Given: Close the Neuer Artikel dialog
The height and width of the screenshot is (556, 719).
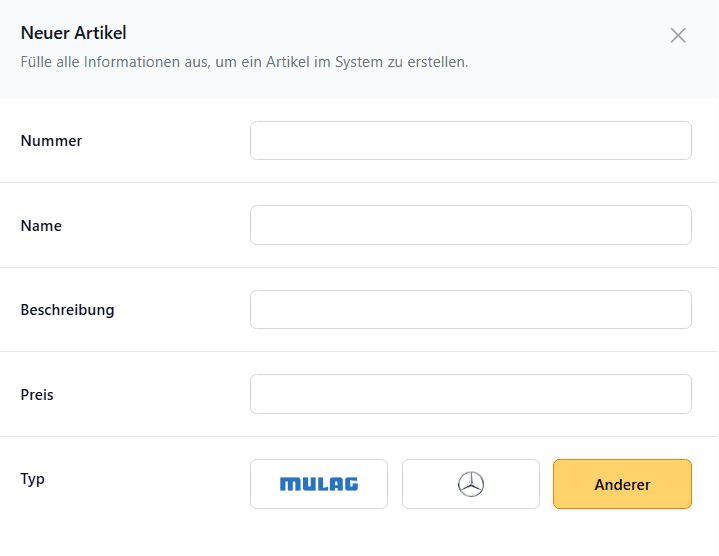Looking at the screenshot, I should click(x=678, y=35).
